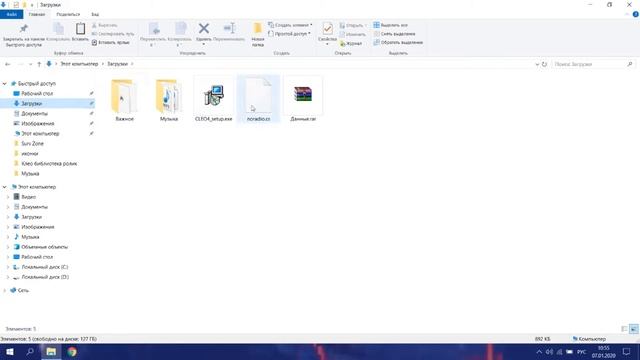Collapse the Быстрый доступ (Quick access) section
Viewport: 640px width, 360px height.
4,84
